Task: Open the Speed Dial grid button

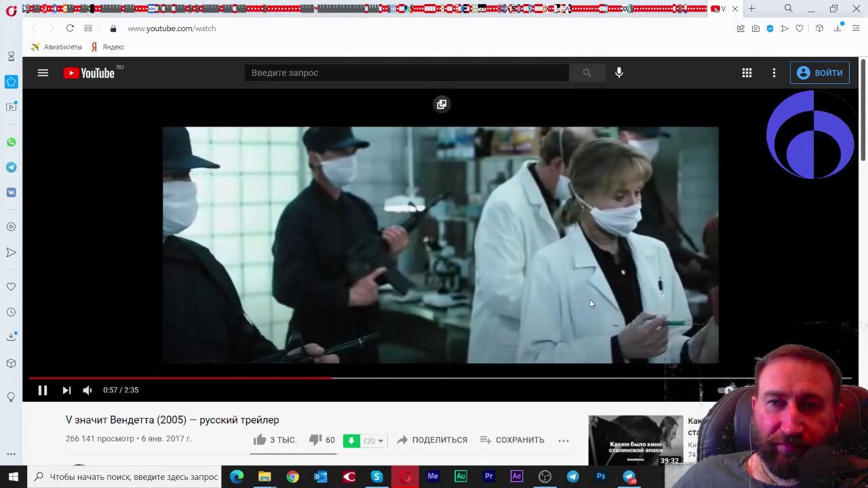Action: click(88, 28)
